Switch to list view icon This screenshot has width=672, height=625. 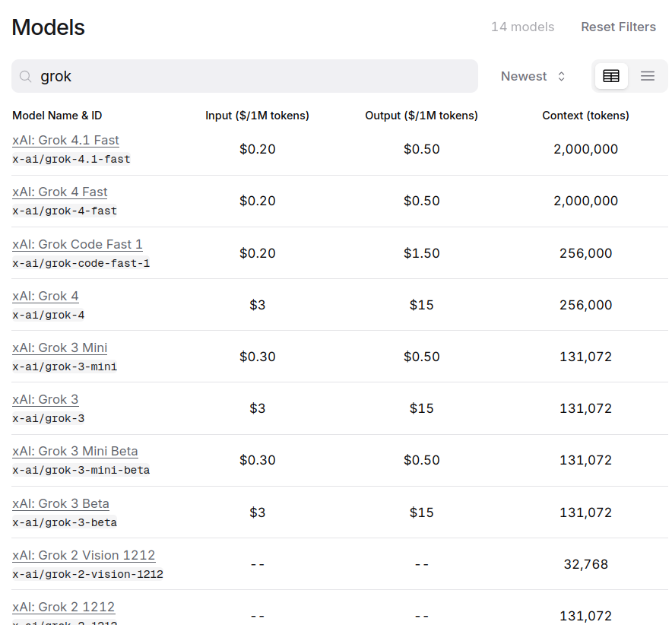[648, 76]
